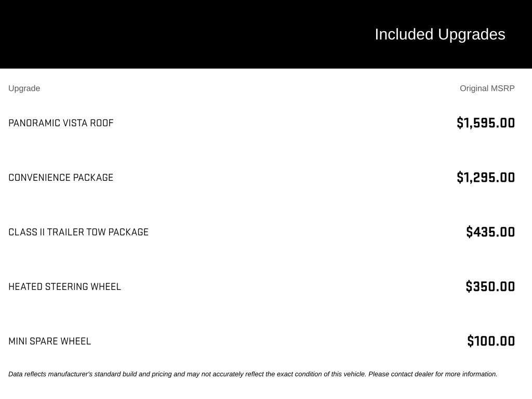Click 'Please contact dealer' in the disclaimer
The width and height of the screenshot is (532, 399).
(x=401, y=374)
